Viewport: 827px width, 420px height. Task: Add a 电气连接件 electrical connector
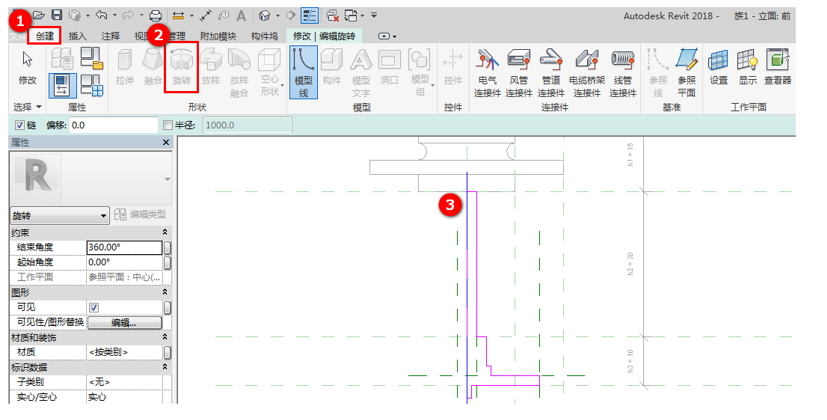click(487, 72)
